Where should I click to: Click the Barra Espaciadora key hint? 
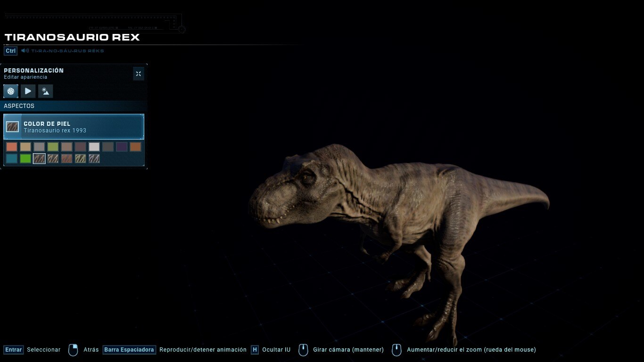point(129,350)
